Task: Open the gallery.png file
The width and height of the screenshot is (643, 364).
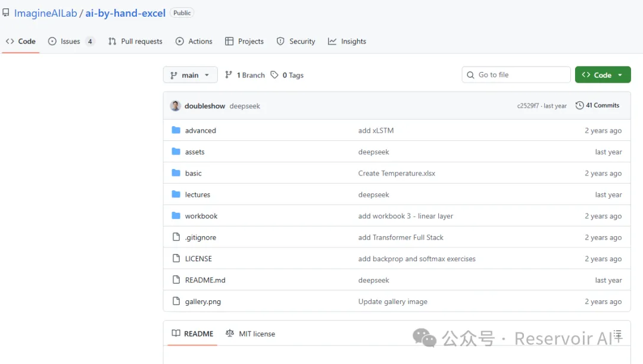Action: 202,302
